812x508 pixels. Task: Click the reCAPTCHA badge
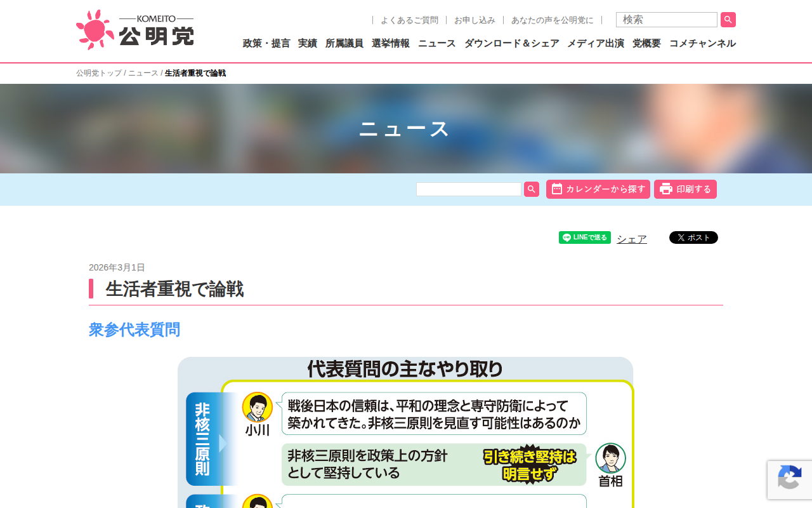point(790,479)
